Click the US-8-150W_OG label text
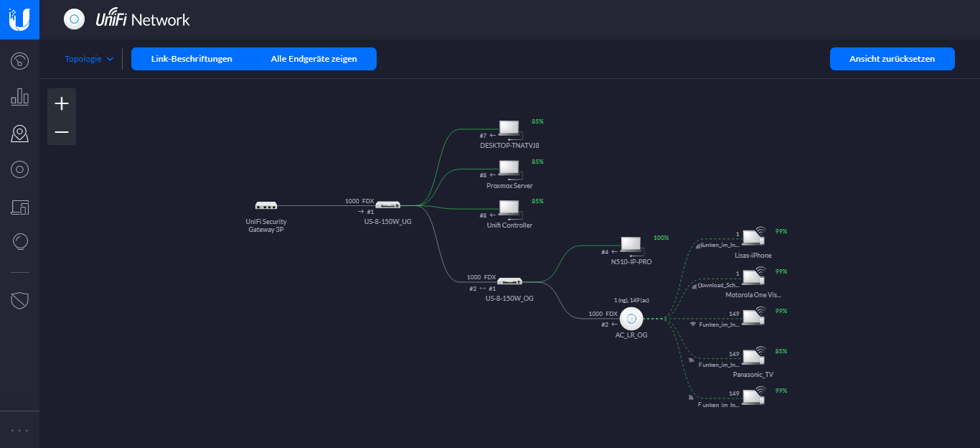Screen dimensions: 980x448 coord(509,298)
